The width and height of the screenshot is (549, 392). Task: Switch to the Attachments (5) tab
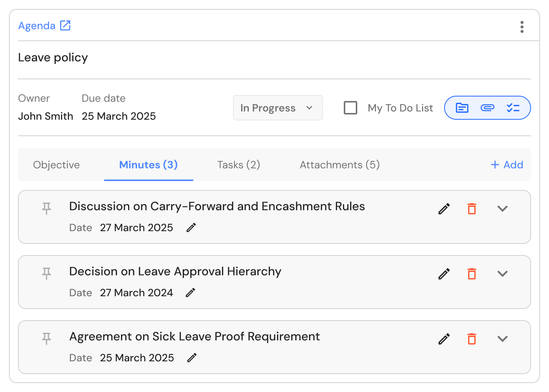click(x=340, y=165)
